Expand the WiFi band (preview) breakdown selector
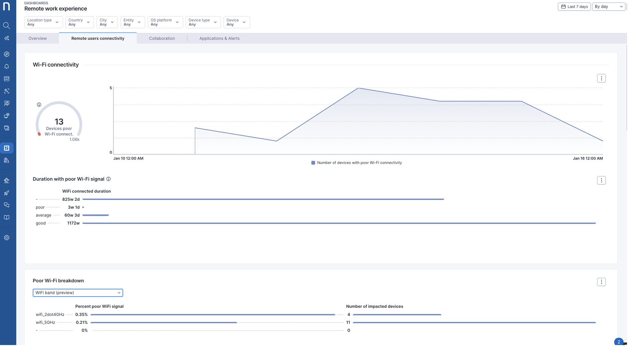644x346 pixels. pyautogui.click(x=78, y=293)
